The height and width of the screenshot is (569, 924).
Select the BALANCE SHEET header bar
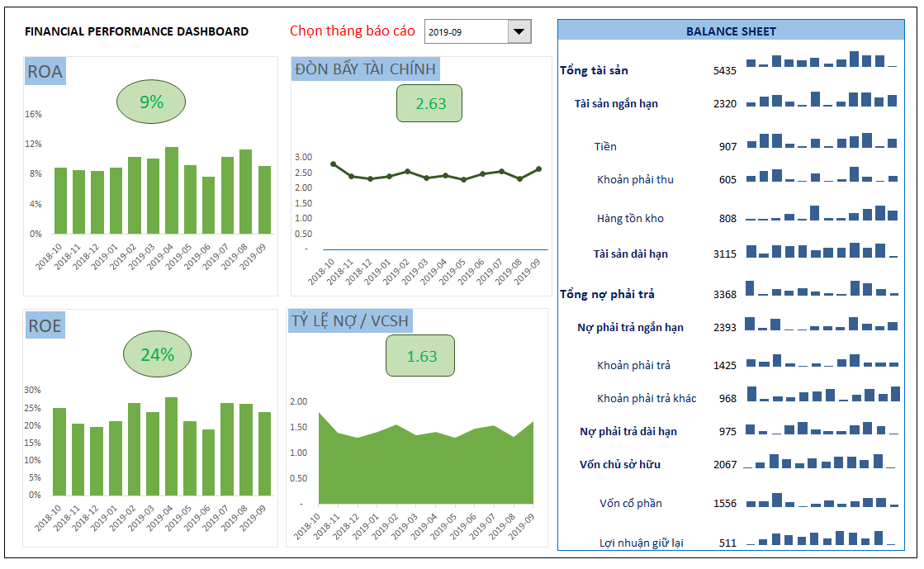pos(731,31)
